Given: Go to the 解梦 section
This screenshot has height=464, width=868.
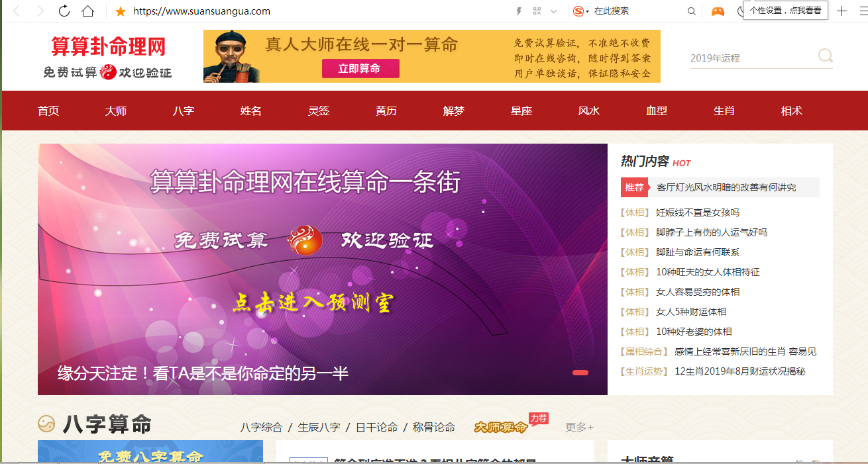Looking at the screenshot, I should (453, 111).
